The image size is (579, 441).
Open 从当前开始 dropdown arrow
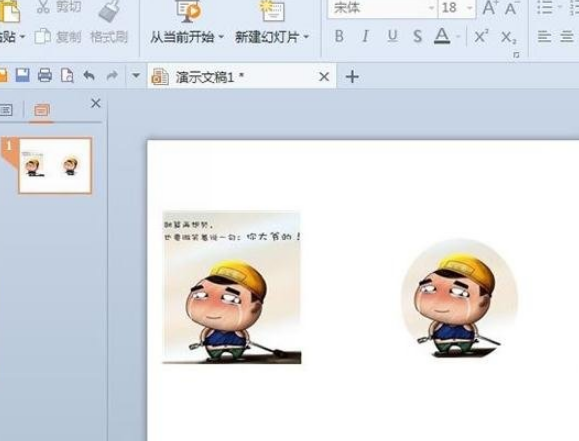pos(221,37)
